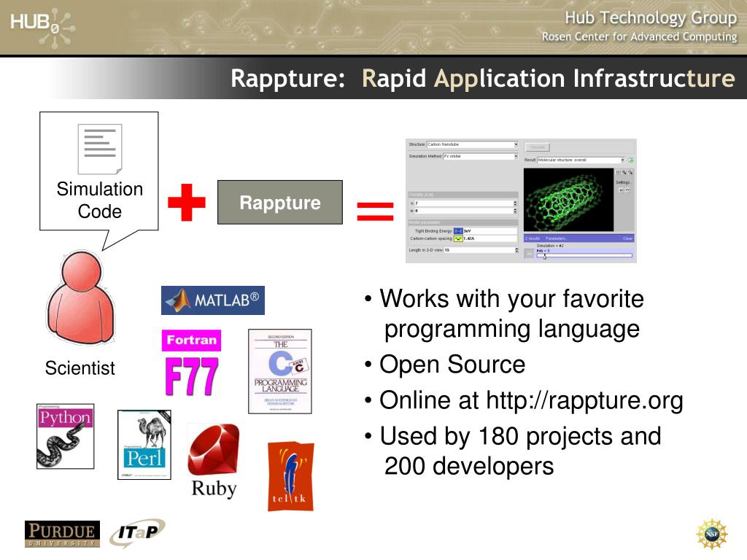The width and height of the screenshot is (747, 560).
Task: Click the Perl camel book cover
Action: point(144,444)
